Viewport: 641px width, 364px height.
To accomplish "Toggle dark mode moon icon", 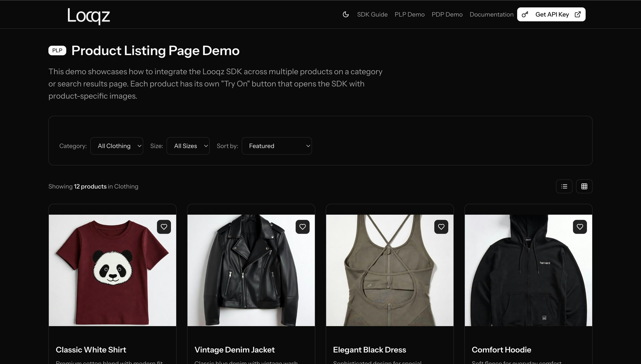I will click(x=346, y=15).
